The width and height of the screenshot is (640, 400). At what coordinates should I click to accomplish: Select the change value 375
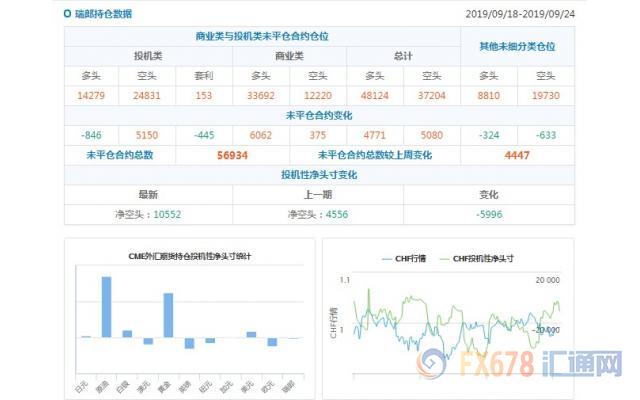pyautogui.click(x=318, y=135)
